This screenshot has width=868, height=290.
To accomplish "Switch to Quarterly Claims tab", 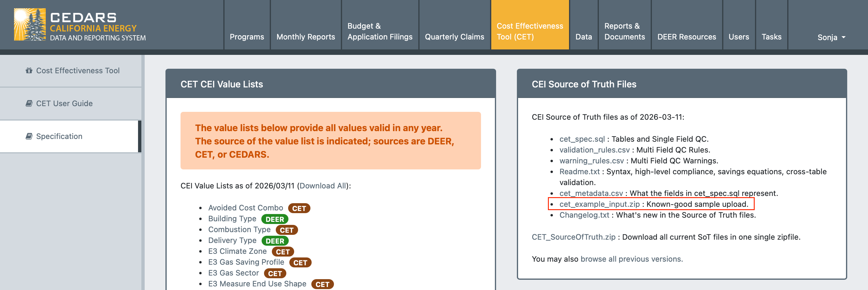I will (454, 37).
